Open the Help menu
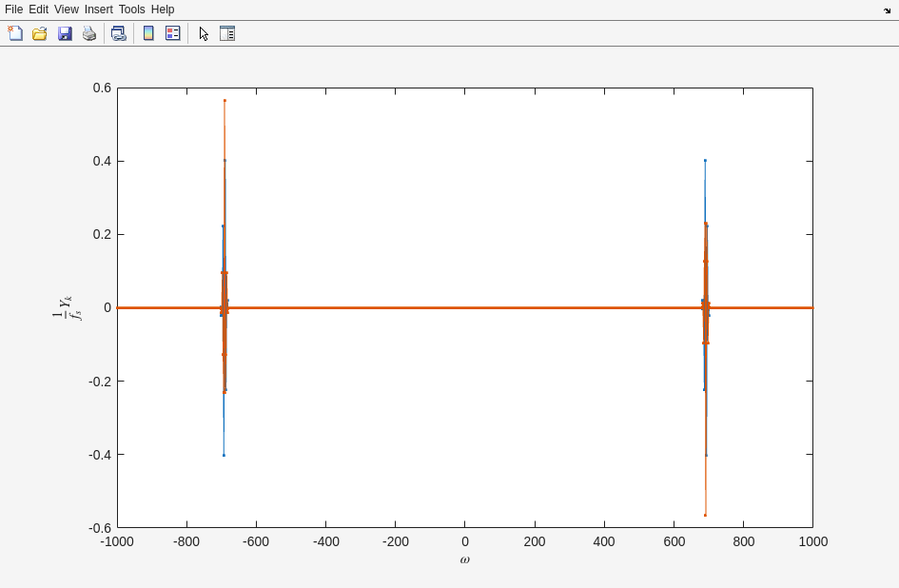 click(163, 10)
